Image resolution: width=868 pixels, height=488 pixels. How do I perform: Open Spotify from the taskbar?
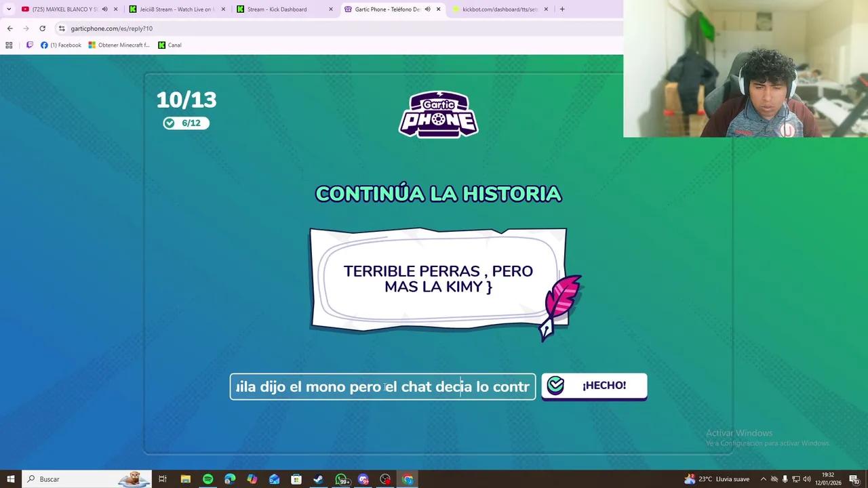pyautogui.click(x=208, y=479)
